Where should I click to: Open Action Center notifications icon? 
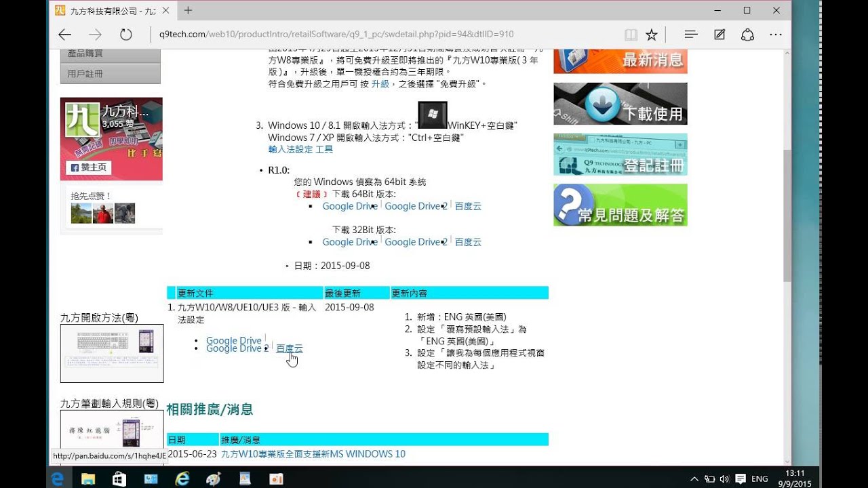pyautogui.click(x=741, y=479)
